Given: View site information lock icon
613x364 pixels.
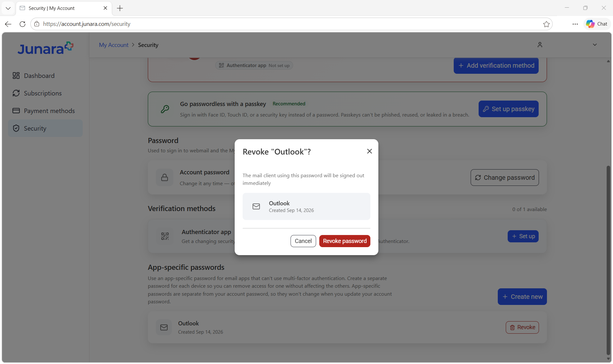Looking at the screenshot, I should (37, 24).
